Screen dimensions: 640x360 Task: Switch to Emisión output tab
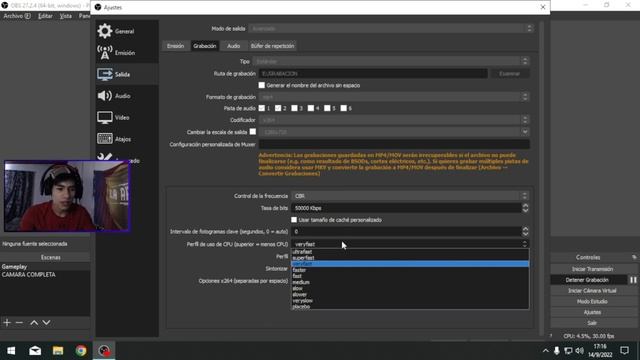(x=176, y=46)
